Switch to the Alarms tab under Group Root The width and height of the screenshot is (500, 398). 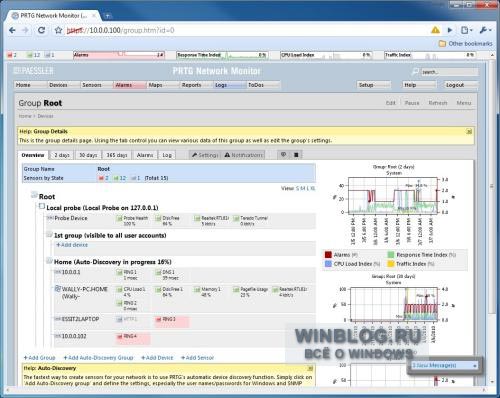click(x=145, y=155)
